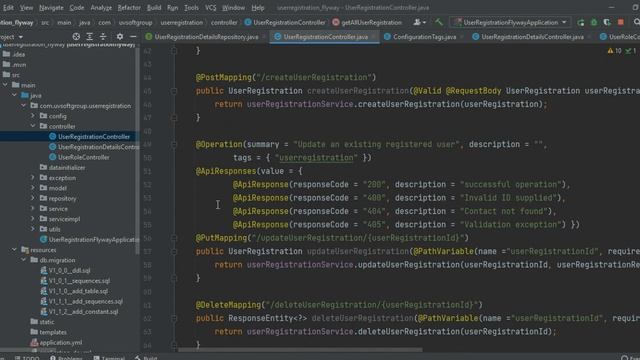Image resolution: width=640 pixels, height=360 pixels.
Task: Expand the repository folder
Action: click(33, 198)
